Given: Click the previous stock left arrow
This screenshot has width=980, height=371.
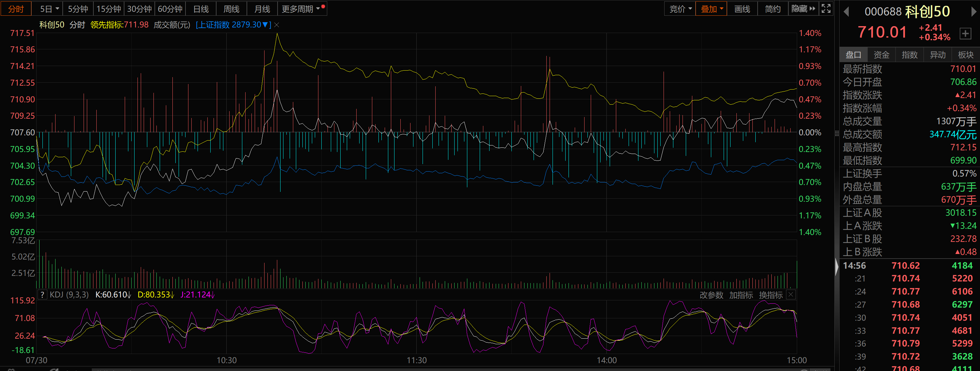Looking at the screenshot, I should [x=846, y=12].
